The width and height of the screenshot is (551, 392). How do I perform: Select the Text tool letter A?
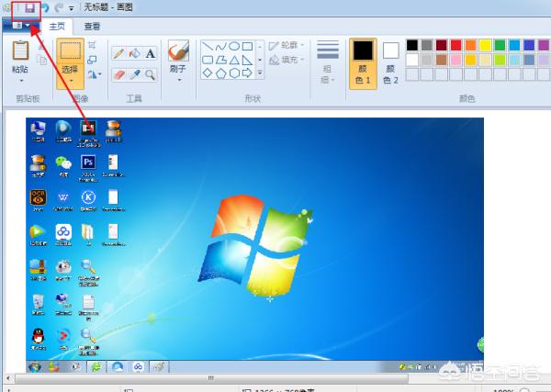[x=150, y=54]
